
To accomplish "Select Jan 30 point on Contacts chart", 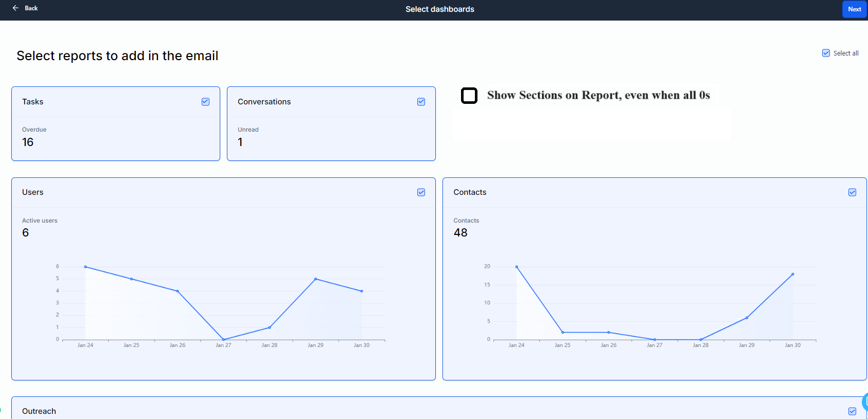I will (792, 274).
